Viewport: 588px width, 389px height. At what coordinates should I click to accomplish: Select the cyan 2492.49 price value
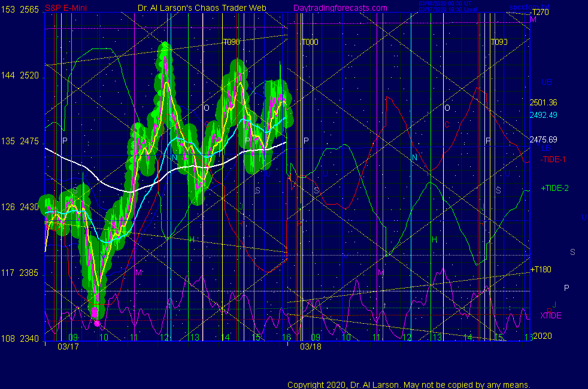pyautogui.click(x=543, y=115)
